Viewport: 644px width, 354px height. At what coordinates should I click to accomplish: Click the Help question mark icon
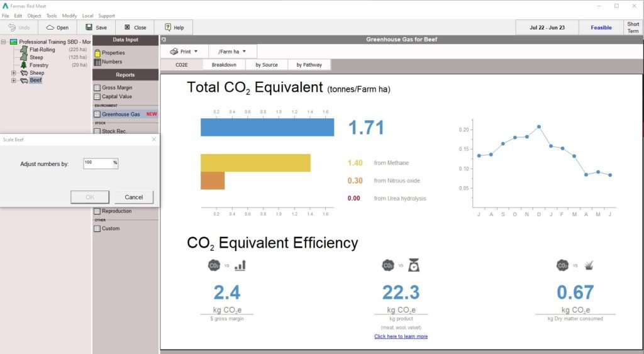[167, 27]
